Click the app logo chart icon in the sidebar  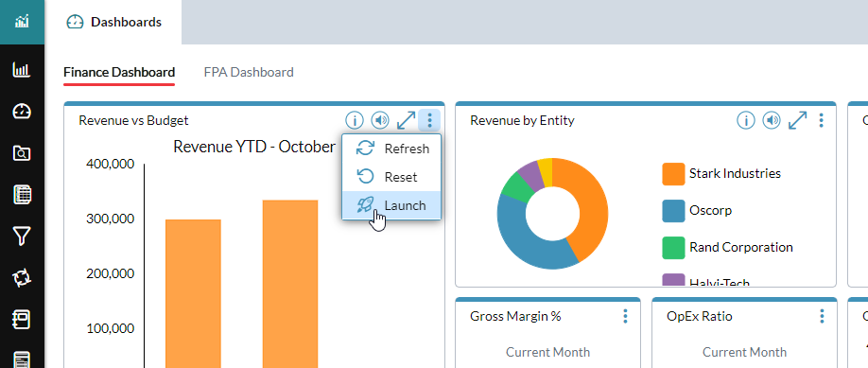coord(22,22)
